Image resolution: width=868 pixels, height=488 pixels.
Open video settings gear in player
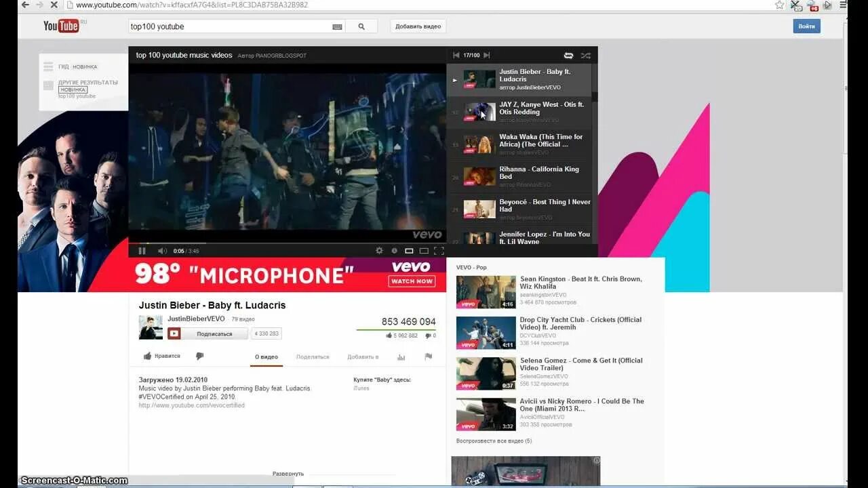click(380, 251)
